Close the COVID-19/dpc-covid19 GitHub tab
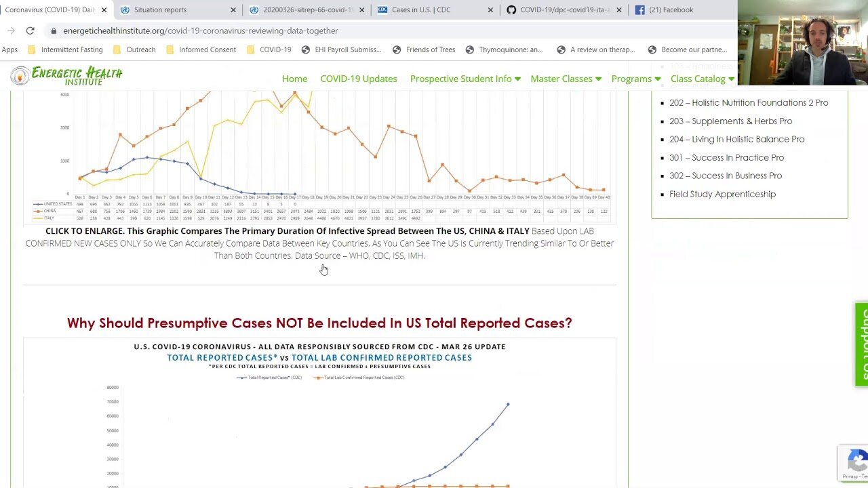The image size is (868, 488). pos(618,10)
